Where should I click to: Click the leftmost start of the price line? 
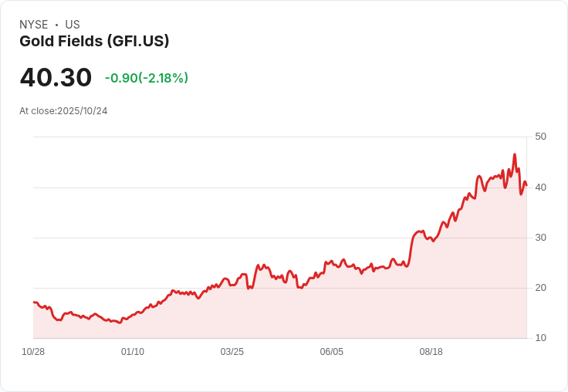pos(34,302)
